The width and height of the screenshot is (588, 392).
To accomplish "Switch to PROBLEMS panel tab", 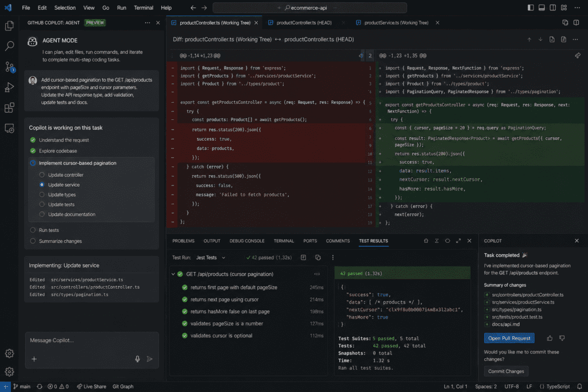I will (x=183, y=241).
